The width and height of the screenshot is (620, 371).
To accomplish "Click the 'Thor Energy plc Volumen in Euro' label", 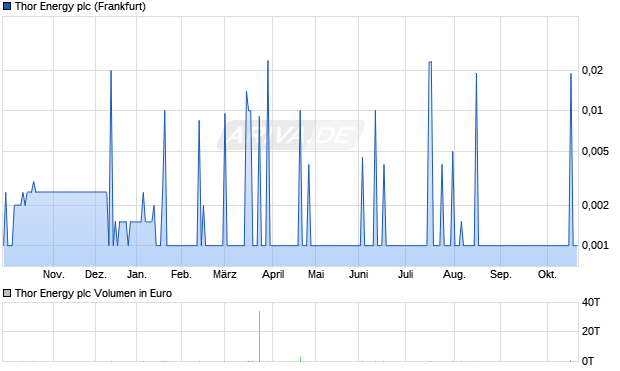I will (x=93, y=293).
